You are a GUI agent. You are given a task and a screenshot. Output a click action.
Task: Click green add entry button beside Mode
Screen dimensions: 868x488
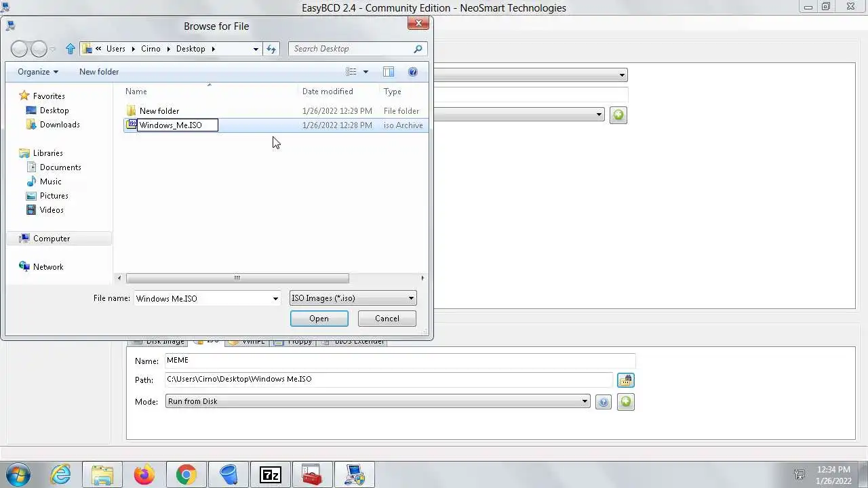tap(626, 402)
